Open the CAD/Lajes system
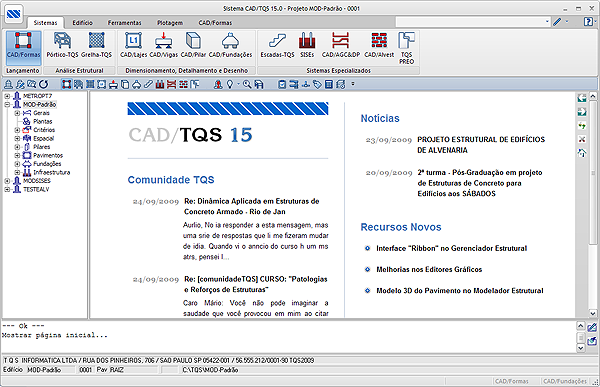The height and width of the screenshot is (387, 600). pos(133,45)
